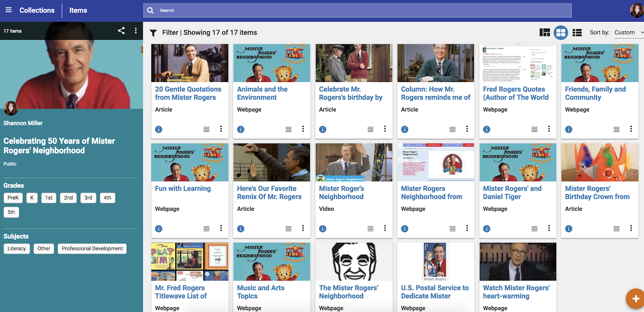Image resolution: width=644 pixels, height=312 pixels.
Task: Open the hamburger navigation menu
Action: tap(8, 10)
